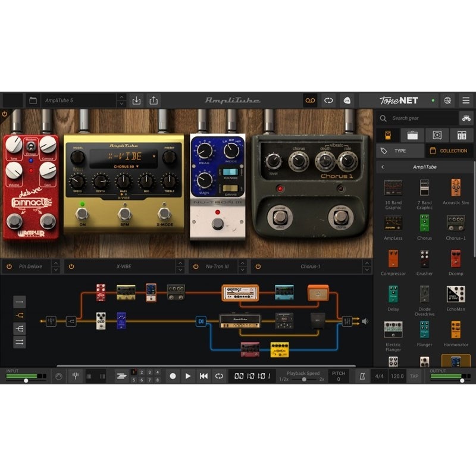Step AmpliTube 5 preset down arrow

[x=121, y=104]
